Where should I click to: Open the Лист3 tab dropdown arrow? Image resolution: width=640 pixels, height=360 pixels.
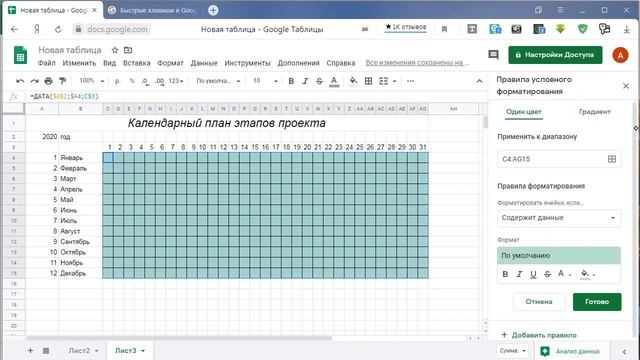click(143, 351)
